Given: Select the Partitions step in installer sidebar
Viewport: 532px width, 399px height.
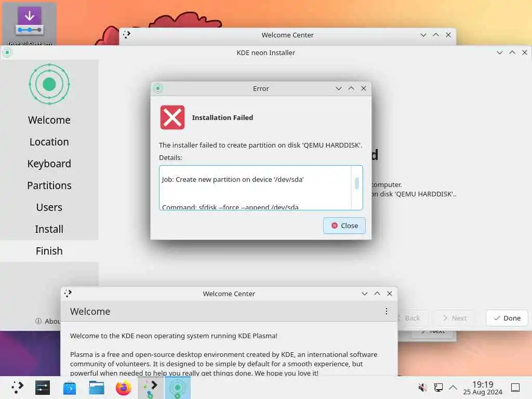Looking at the screenshot, I should (49, 185).
